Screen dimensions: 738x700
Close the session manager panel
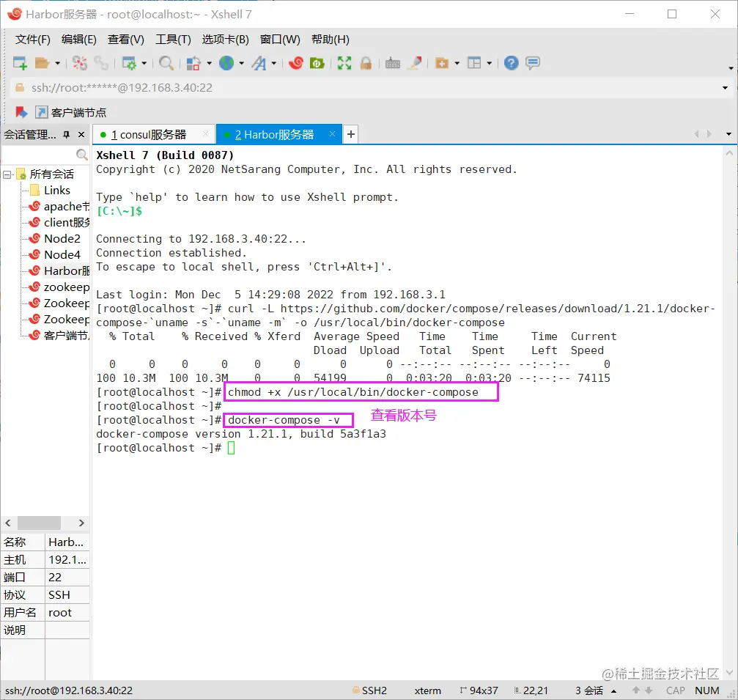pos(81,135)
